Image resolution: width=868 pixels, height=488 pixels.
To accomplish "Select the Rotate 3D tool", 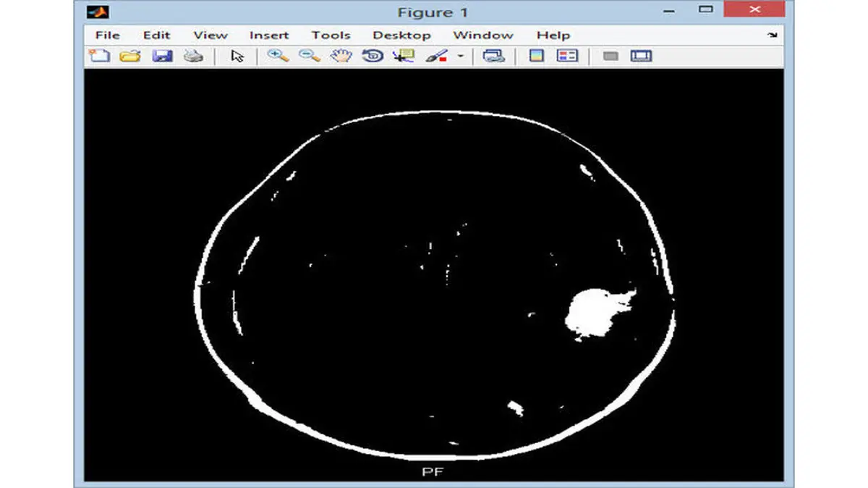I will 373,56.
